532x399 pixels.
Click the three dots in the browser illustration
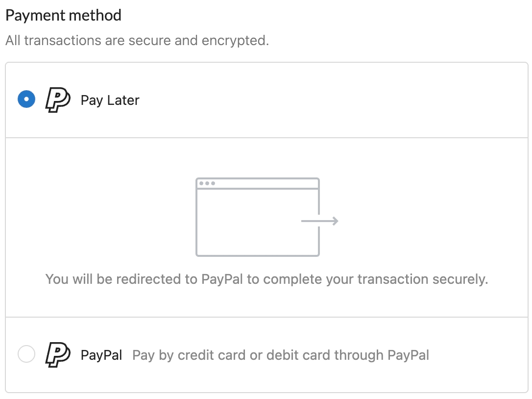pyautogui.click(x=207, y=183)
